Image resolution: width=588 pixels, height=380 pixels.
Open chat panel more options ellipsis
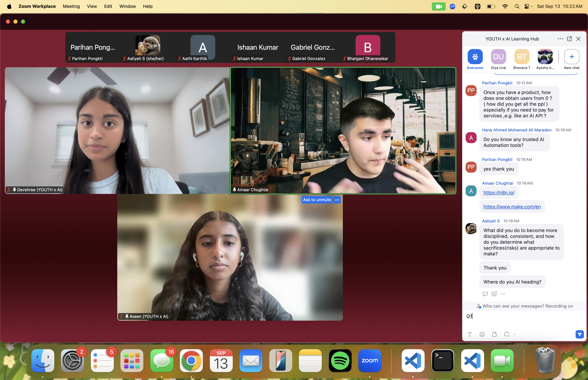coord(560,39)
